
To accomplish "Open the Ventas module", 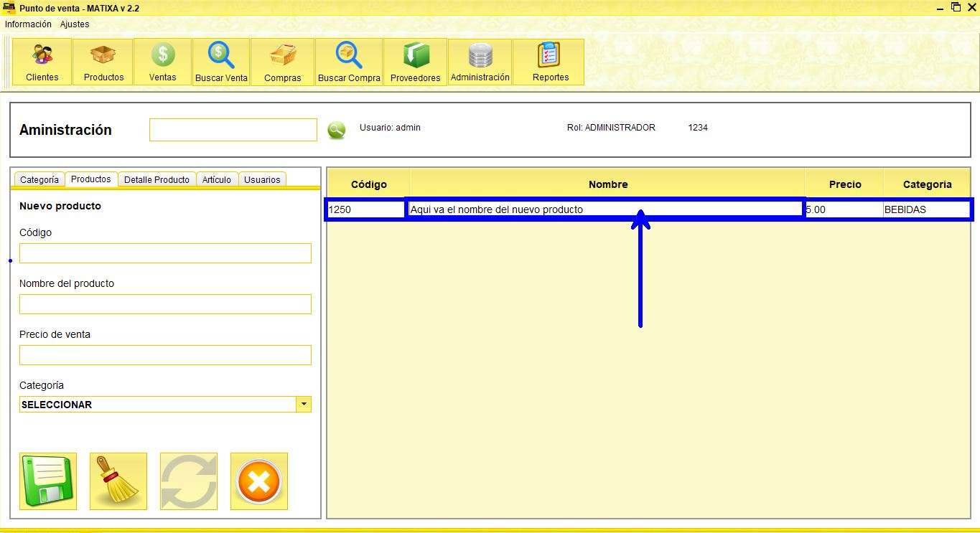I will point(162,62).
